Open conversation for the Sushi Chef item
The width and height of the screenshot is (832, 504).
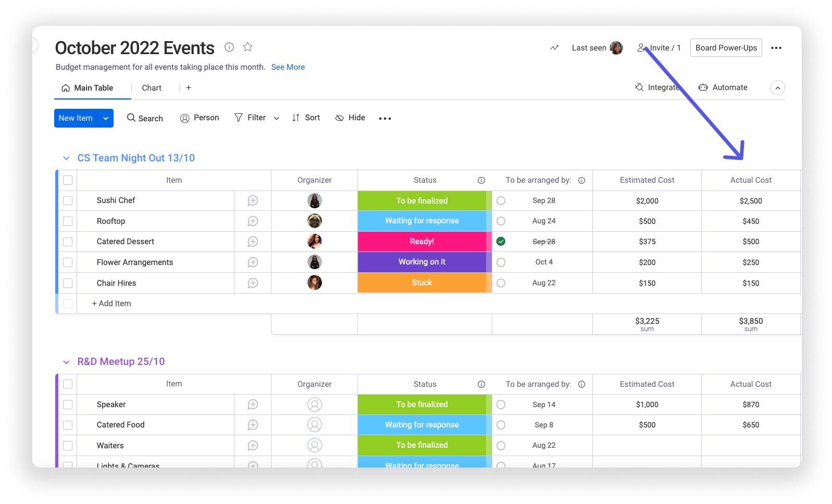pos(253,200)
